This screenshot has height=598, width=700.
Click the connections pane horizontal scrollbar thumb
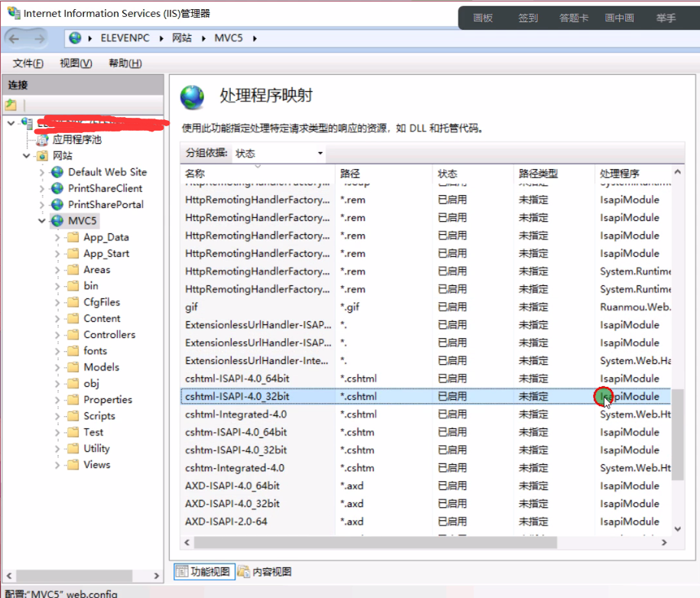74,575
